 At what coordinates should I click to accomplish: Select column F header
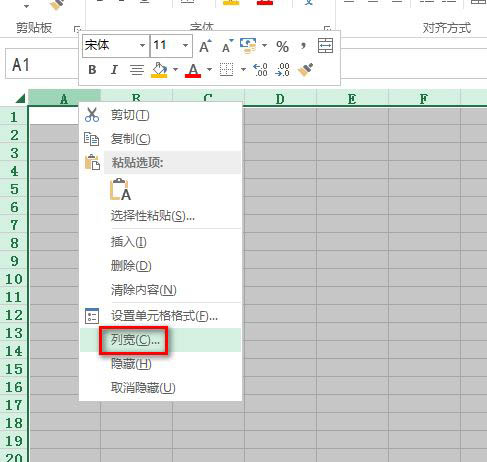tap(424, 98)
